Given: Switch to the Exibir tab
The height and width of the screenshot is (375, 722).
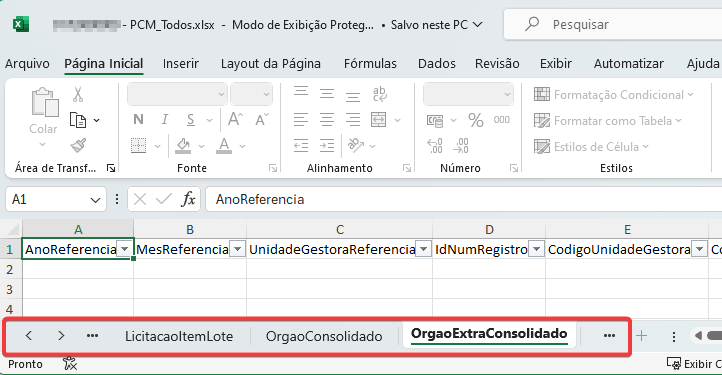Looking at the screenshot, I should [556, 64].
